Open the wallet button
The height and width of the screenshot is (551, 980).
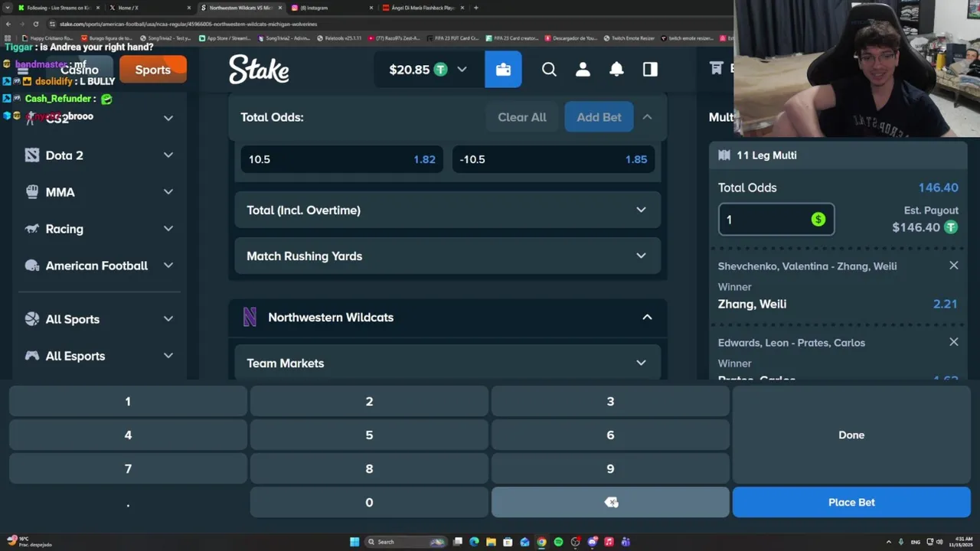(503, 70)
